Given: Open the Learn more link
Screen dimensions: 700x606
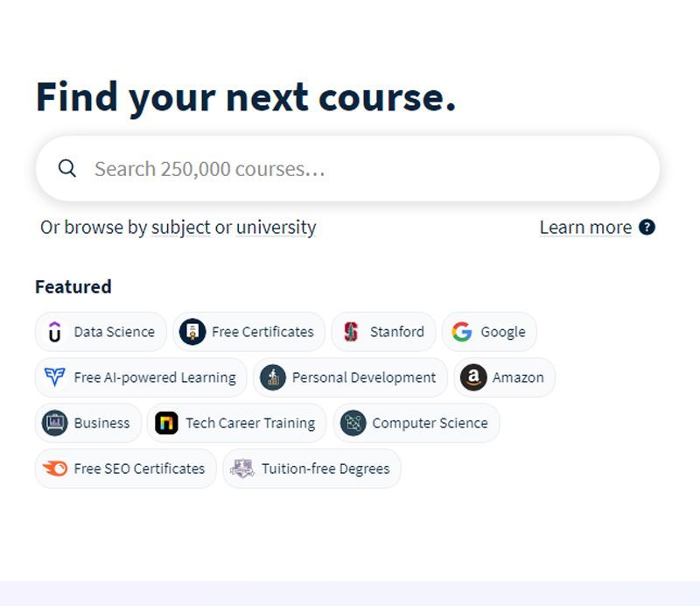Looking at the screenshot, I should point(585,228).
